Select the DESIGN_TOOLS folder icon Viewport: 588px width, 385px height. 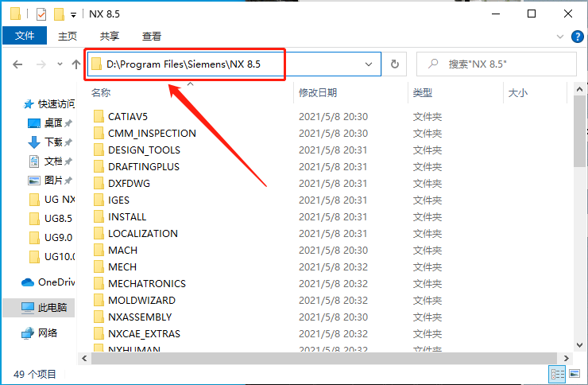(99, 150)
